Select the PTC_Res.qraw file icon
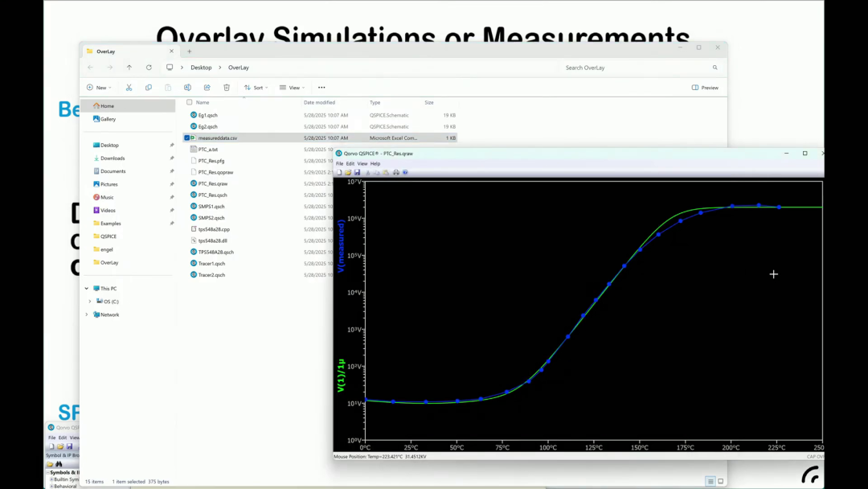Image resolution: width=868 pixels, height=489 pixels. 193,183
